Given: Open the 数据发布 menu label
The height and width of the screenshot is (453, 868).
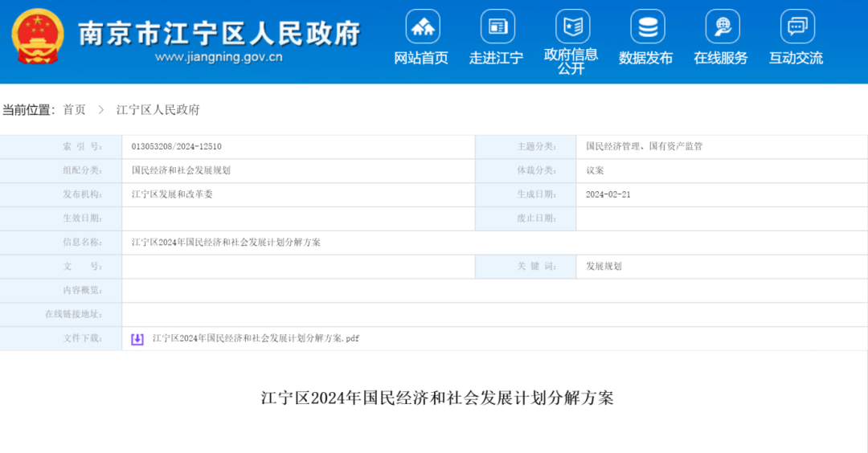Looking at the screenshot, I should tap(645, 58).
